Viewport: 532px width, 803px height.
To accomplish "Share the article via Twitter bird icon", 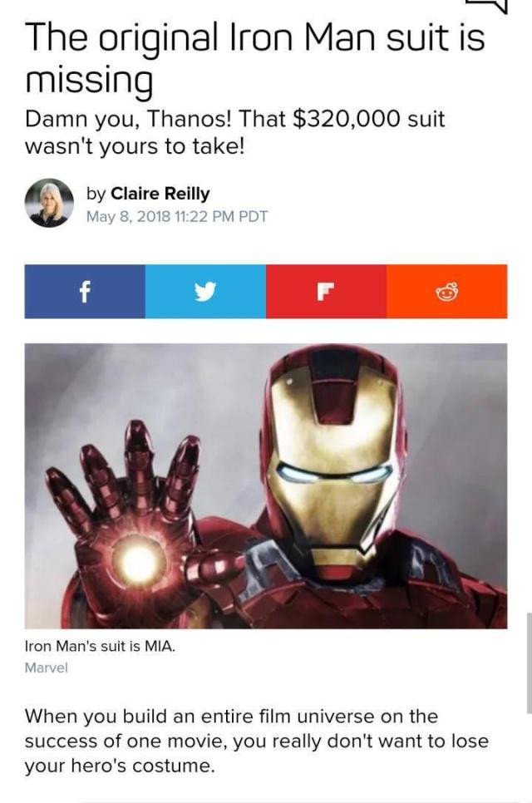I will point(205,292).
